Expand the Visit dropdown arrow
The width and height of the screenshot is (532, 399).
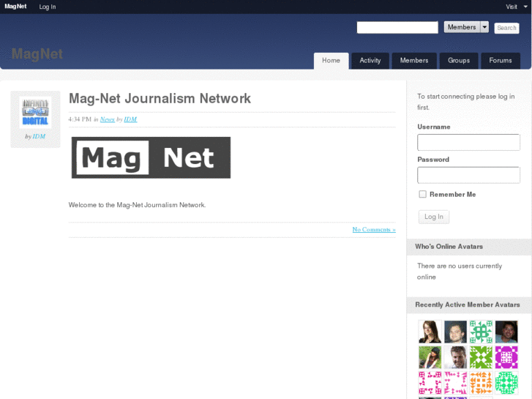tap(525, 7)
